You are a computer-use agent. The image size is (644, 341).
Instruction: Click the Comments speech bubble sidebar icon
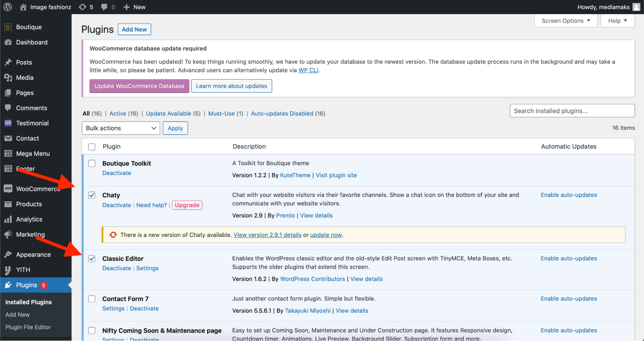(x=8, y=108)
